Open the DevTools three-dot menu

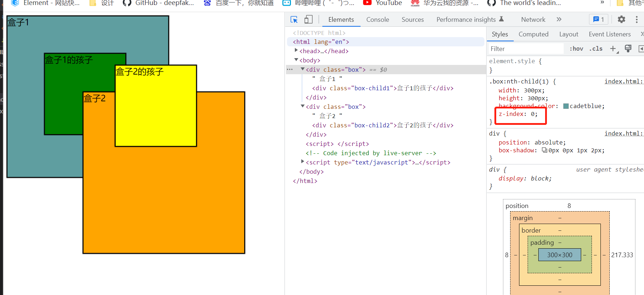point(637,20)
